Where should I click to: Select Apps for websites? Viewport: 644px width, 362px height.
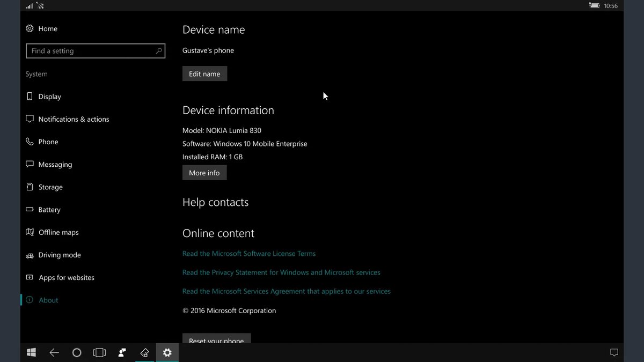point(67,278)
